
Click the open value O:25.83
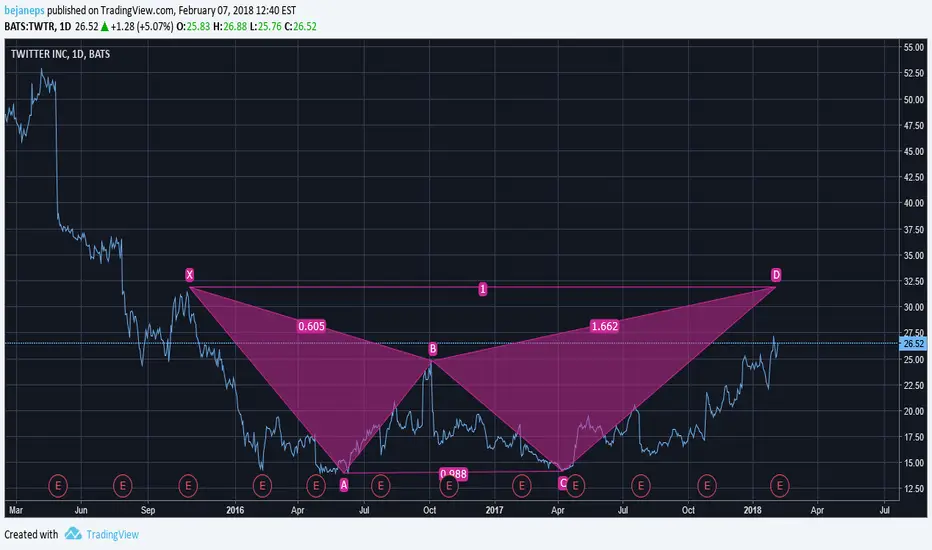(x=193, y=27)
